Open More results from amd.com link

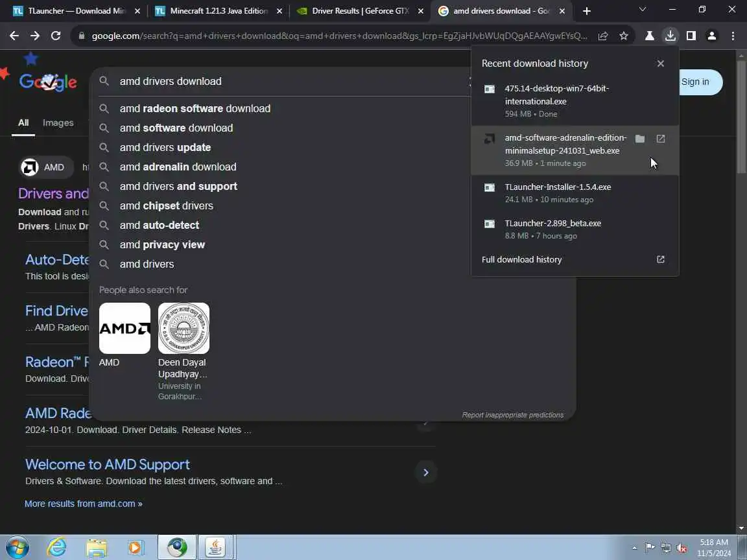click(84, 504)
